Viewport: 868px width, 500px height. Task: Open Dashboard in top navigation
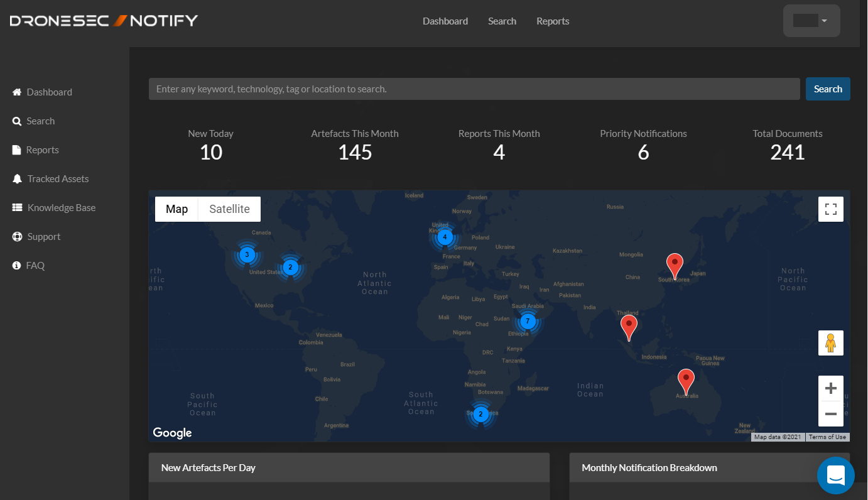coord(445,21)
